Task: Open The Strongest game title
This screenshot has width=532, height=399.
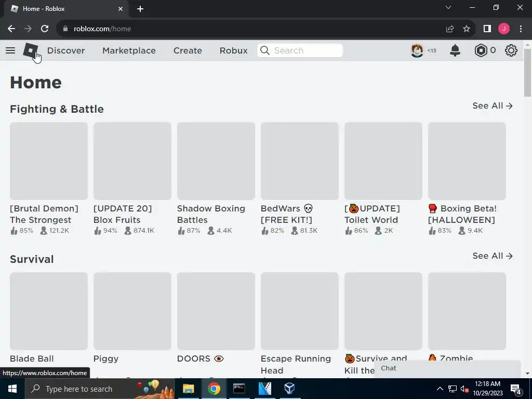Action: (44, 214)
